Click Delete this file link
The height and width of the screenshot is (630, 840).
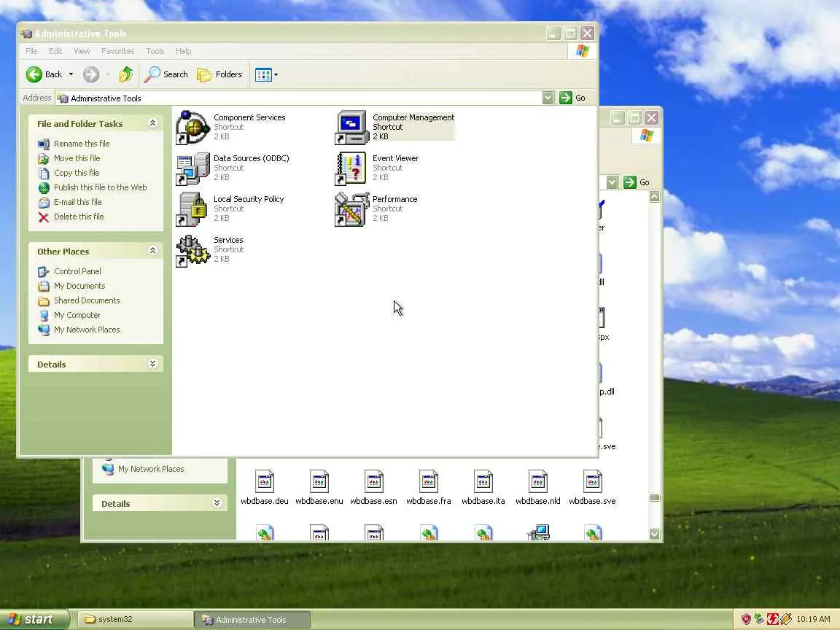click(x=79, y=217)
